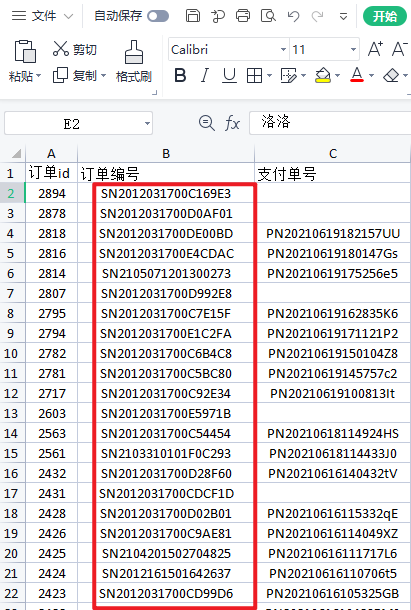This screenshot has height=610, width=411.
Task: Toggle the 自动保存 auto-save switch
Action: (x=158, y=16)
